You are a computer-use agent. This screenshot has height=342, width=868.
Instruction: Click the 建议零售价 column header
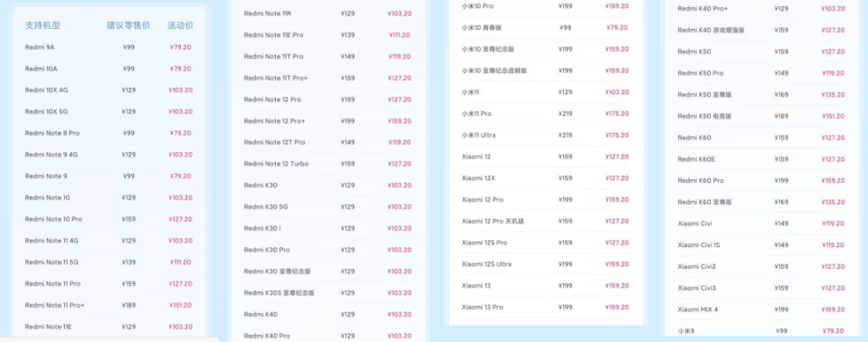[128, 25]
